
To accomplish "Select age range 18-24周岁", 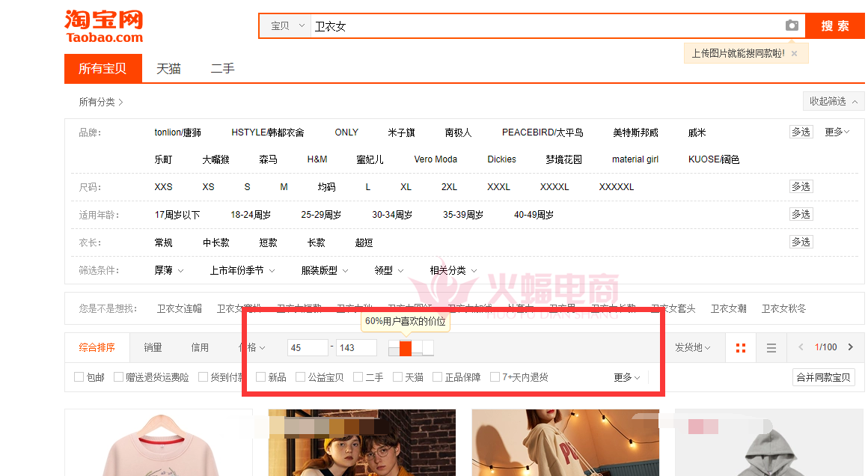I will pyautogui.click(x=251, y=215).
